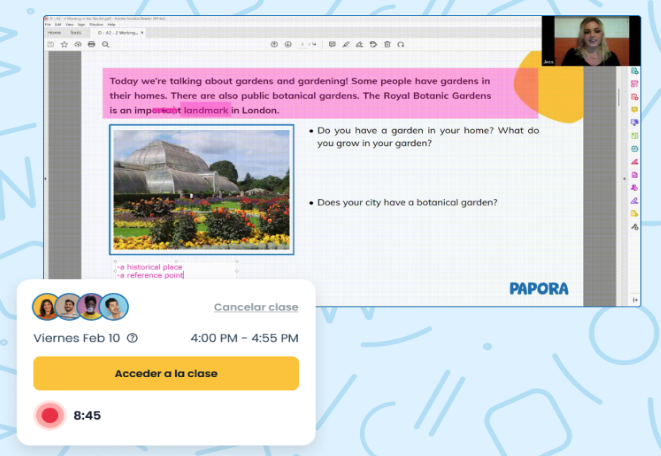Click Jess's webcam video thumbnail

coord(590,41)
